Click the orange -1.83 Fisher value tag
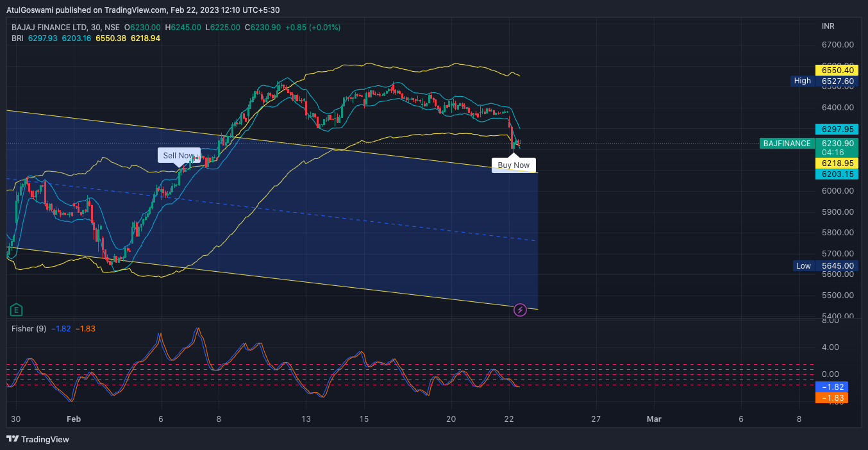The image size is (868, 450). pos(831,398)
